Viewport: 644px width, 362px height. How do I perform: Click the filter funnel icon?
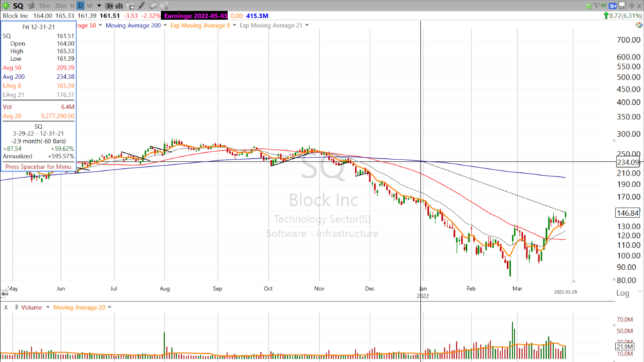597,6
